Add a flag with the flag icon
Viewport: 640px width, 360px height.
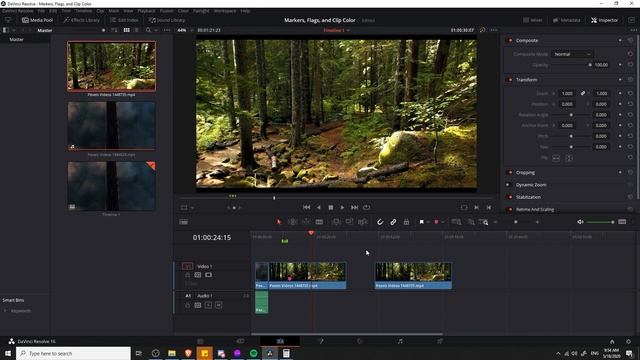[422, 222]
